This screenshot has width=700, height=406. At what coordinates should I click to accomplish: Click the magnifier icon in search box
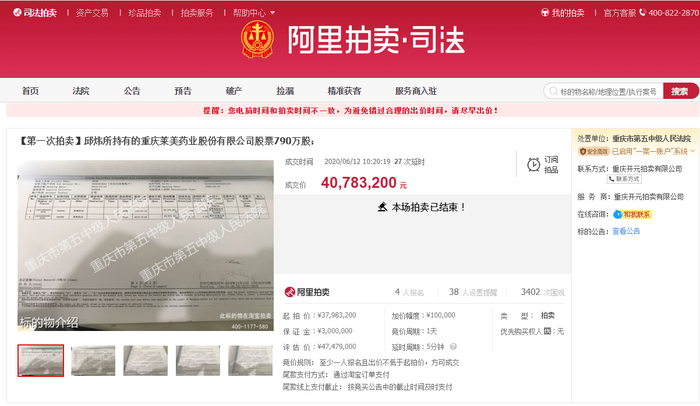point(553,91)
